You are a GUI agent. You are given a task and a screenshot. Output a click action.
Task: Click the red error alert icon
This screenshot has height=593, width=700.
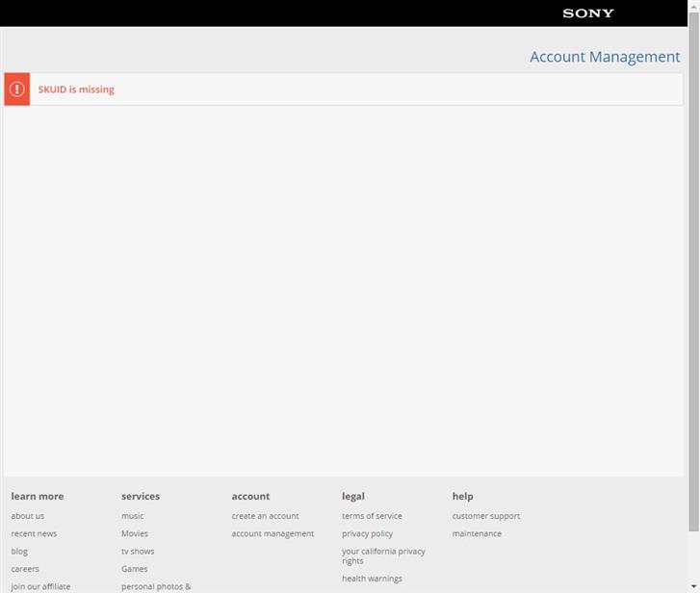coord(17,90)
